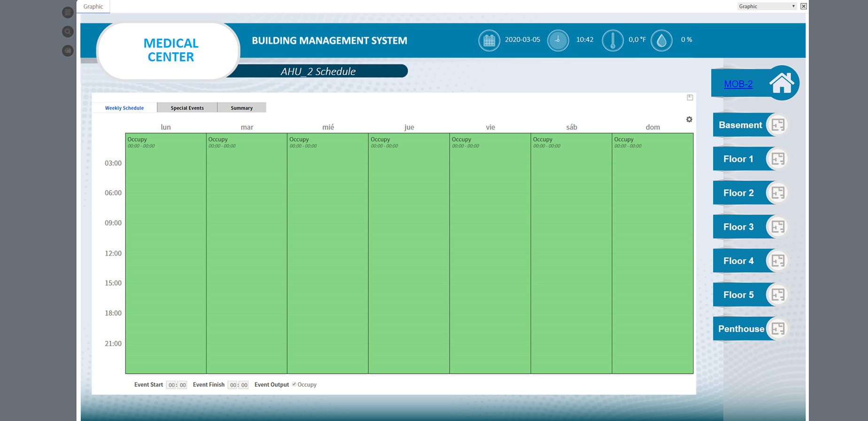
Task: Select Thursday (jue) Occupy event block
Action: pyautogui.click(x=409, y=253)
